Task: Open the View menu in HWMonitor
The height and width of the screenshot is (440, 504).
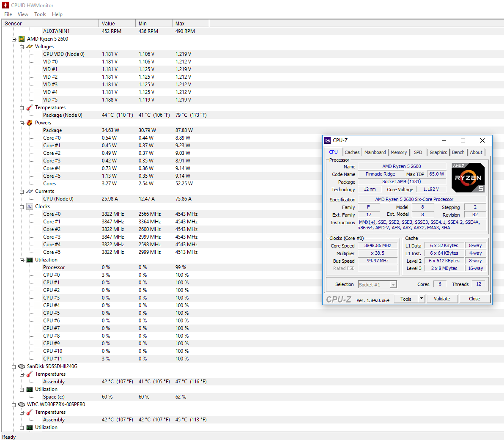Action: pos(23,14)
